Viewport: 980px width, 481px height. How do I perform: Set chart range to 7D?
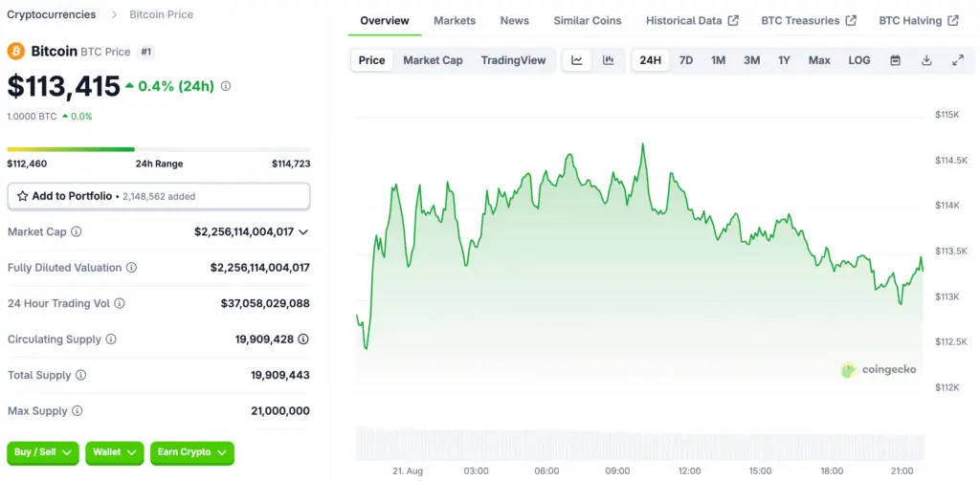686,60
